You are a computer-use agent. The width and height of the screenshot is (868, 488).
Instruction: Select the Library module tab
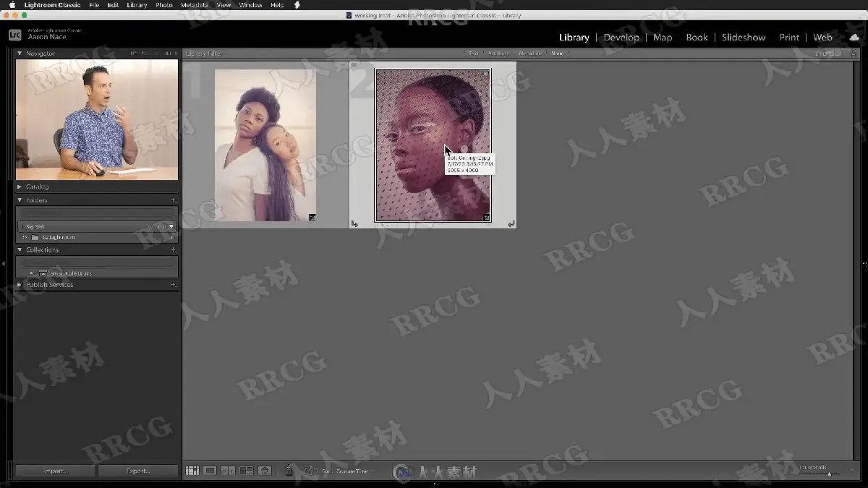pyautogui.click(x=574, y=38)
